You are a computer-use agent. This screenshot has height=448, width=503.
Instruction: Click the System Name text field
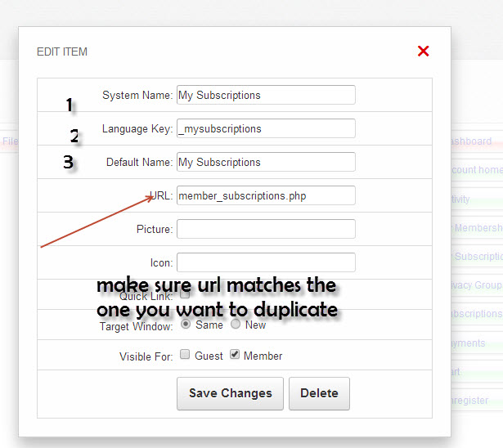(266, 95)
